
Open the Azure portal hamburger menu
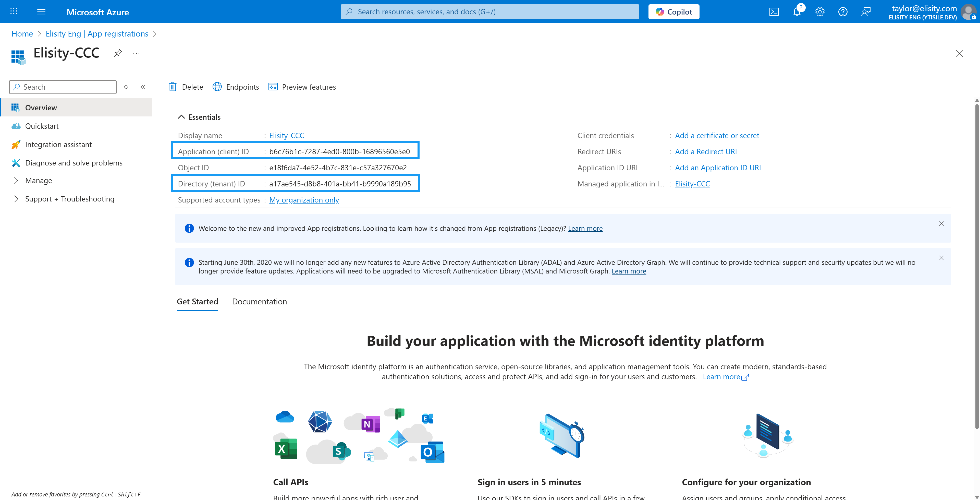pos(41,12)
